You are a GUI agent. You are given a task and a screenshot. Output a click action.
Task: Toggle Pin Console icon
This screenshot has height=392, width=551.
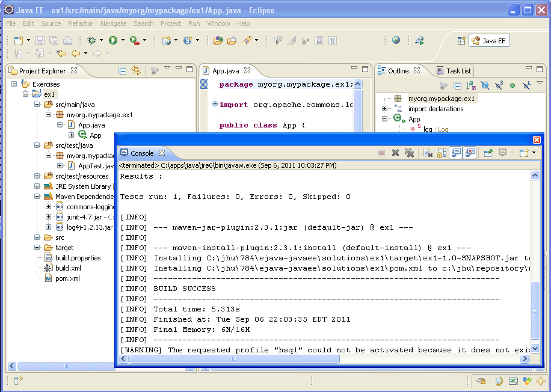click(488, 153)
